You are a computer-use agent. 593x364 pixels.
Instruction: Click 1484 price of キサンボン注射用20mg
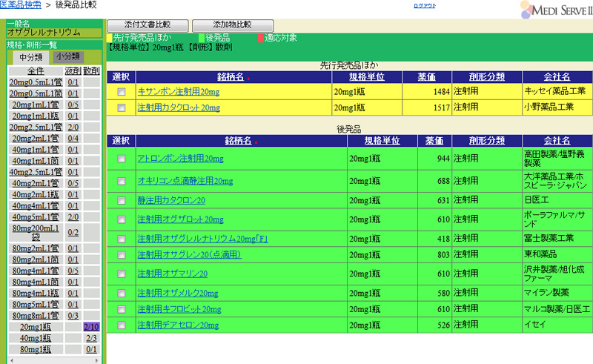(441, 92)
